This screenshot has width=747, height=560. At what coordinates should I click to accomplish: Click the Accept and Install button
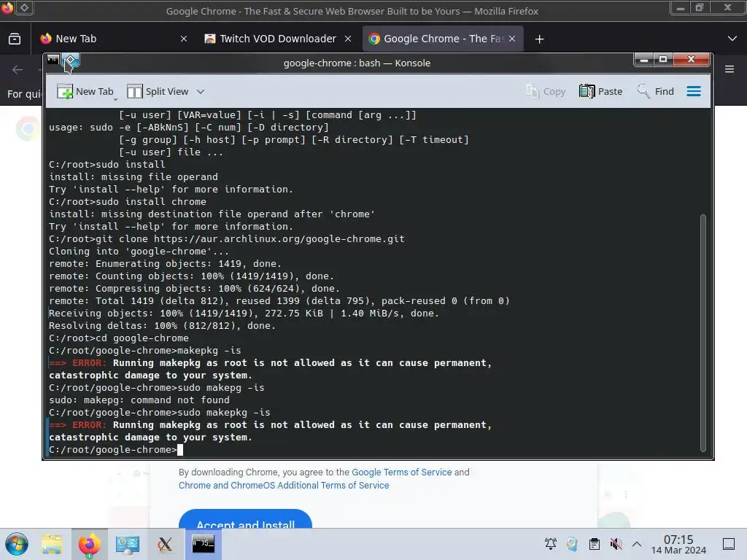click(245, 520)
